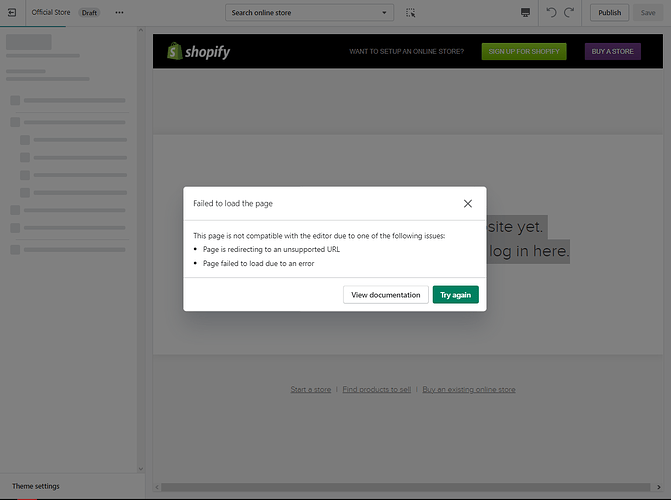Image resolution: width=671 pixels, height=500 pixels.
Task: Click the horizontal scrollbar left arrow
Action: tap(157, 487)
